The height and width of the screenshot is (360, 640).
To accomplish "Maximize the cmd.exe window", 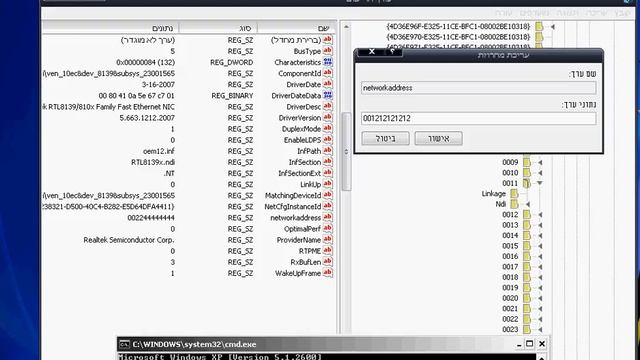I will tap(529, 344).
